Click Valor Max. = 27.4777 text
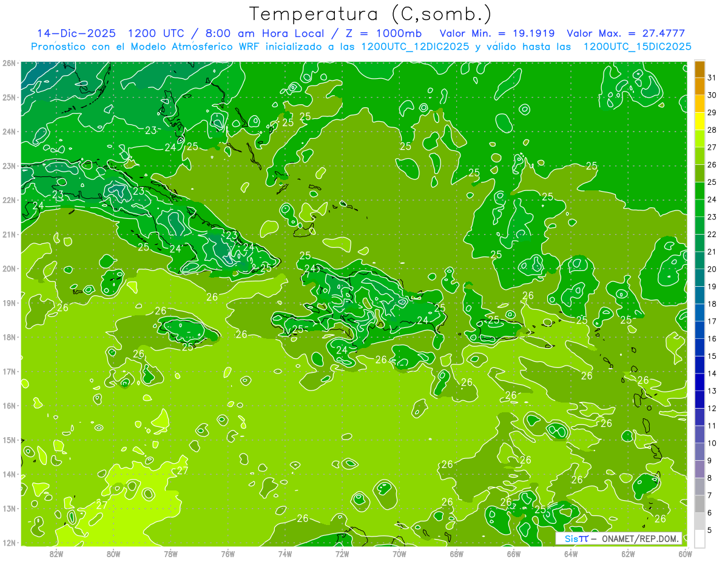Screen dimensions: 728x562 (625, 33)
